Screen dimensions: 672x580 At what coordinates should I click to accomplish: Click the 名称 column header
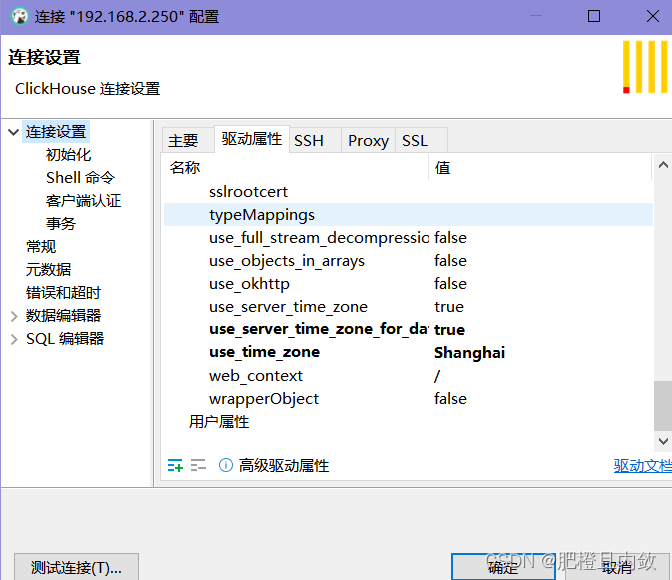pos(296,168)
